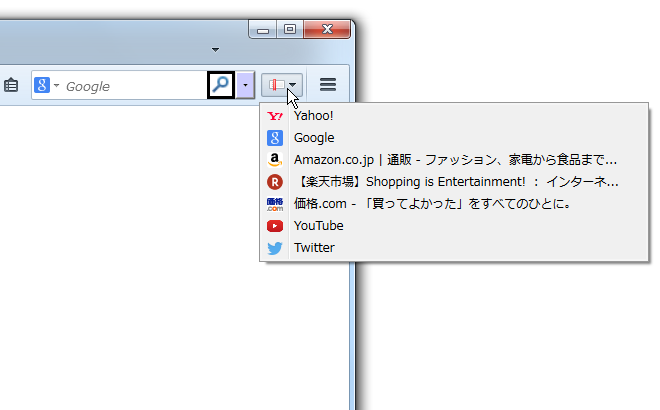Maximize the browser window

290,29
